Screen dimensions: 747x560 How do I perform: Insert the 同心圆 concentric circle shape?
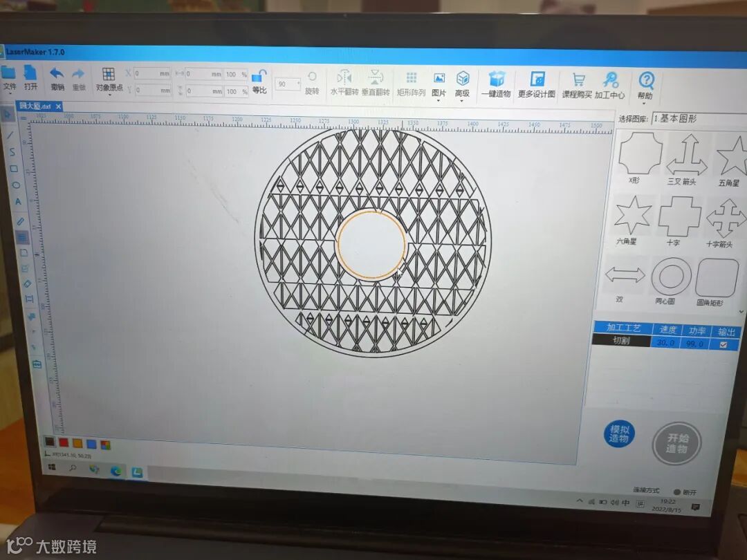pos(671,276)
